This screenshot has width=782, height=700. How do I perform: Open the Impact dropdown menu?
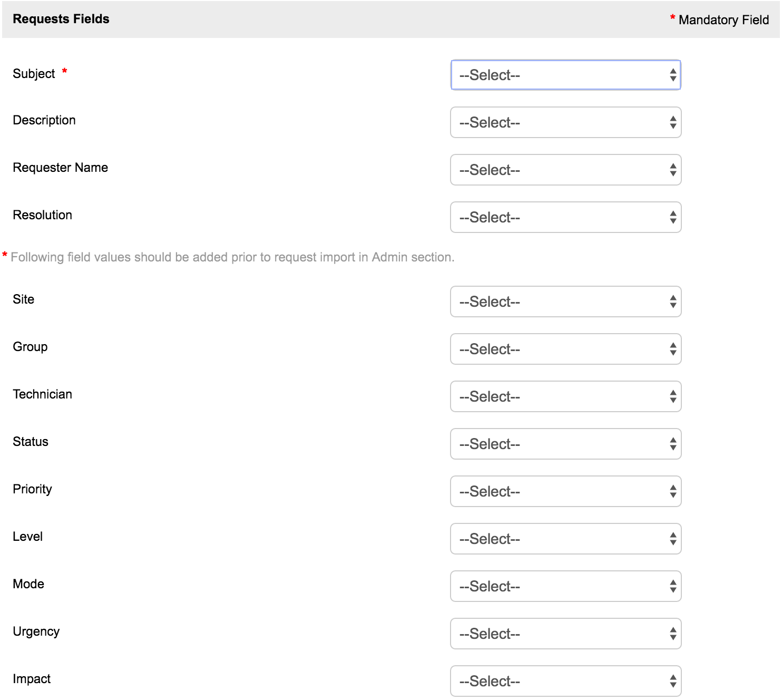[x=565, y=681]
